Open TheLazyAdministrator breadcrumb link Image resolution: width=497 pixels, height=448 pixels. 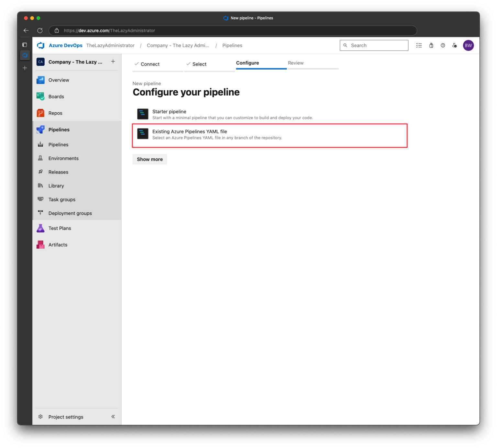click(x=110, y=46)
